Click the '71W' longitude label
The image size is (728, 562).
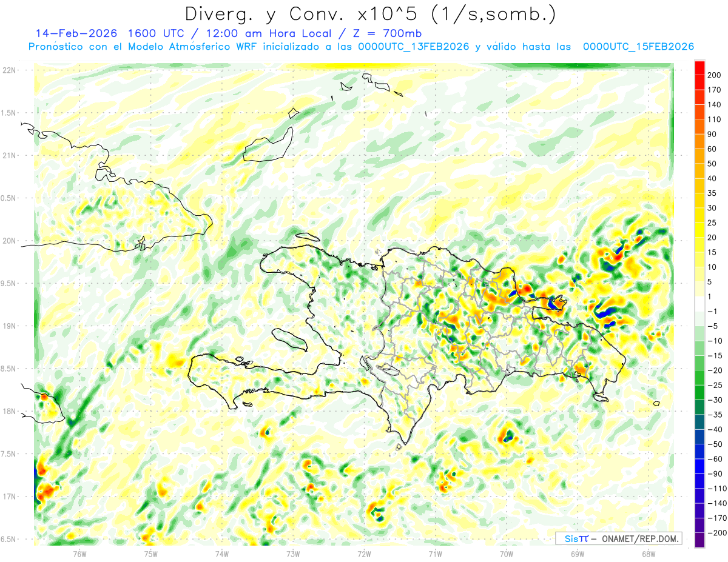point(435,553)
